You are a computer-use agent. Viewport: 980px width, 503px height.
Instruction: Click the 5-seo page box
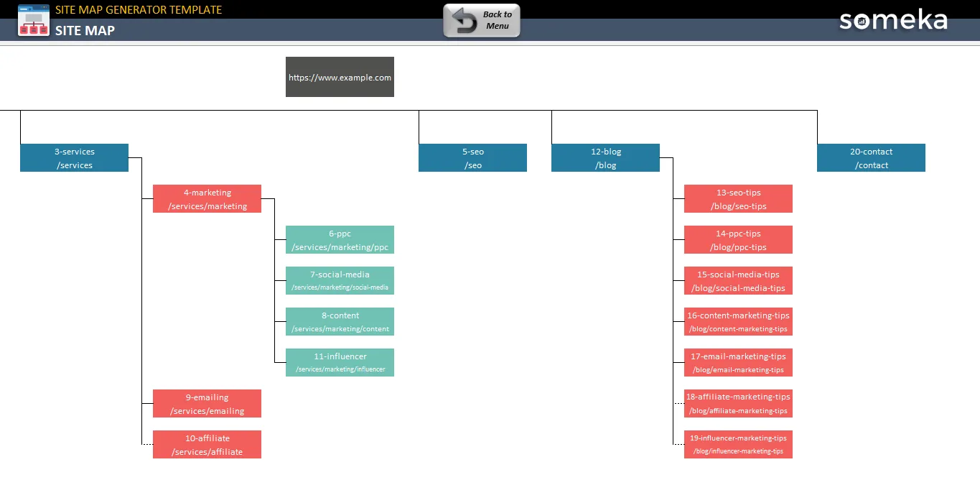(472, 158)
